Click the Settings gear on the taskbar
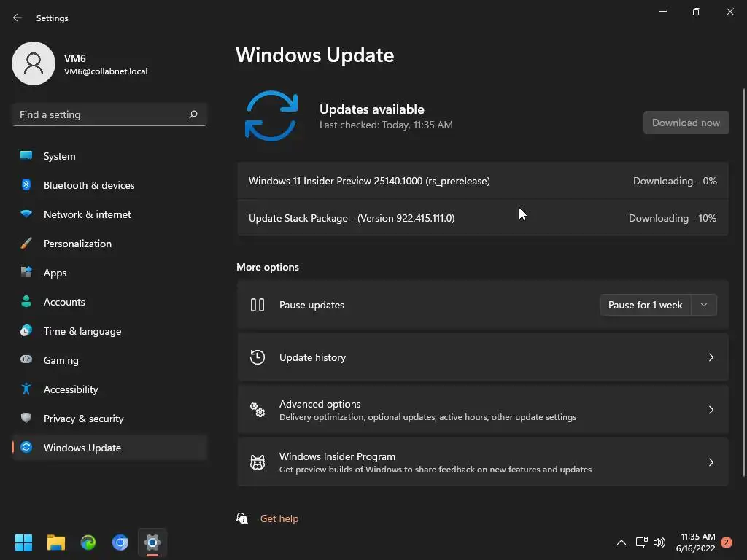 coord(152,542)
